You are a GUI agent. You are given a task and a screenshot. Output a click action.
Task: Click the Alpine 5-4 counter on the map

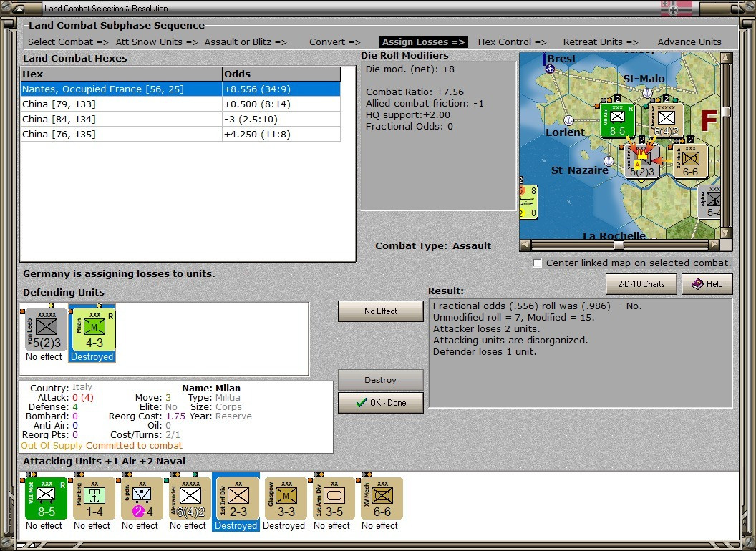click(x=709, y=202)
